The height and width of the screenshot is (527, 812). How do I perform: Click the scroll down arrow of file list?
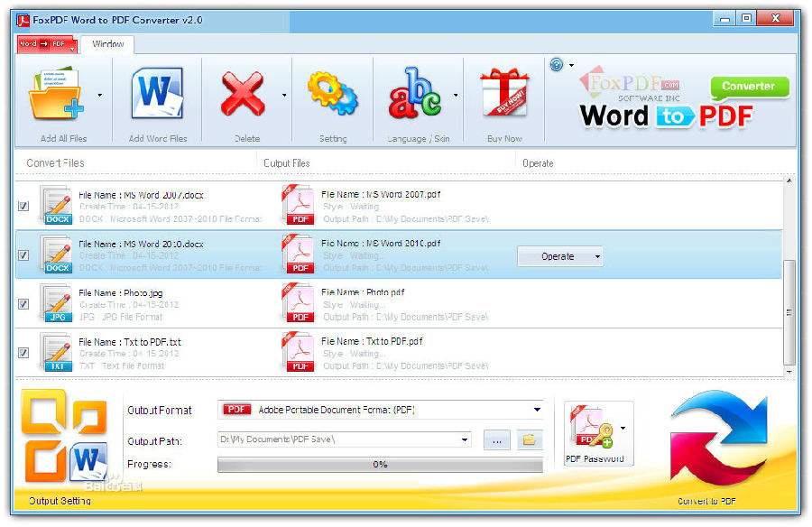click(x=789, y=372)
